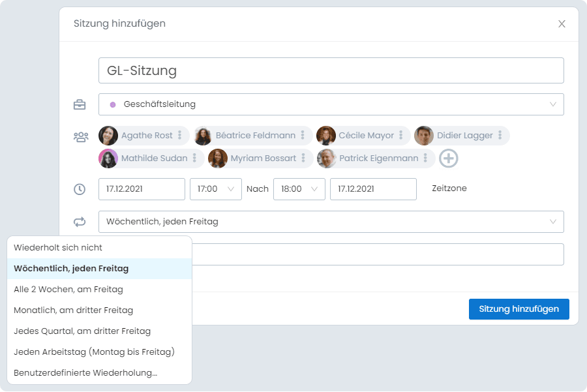Click the repeat arrows icon

(80, 222)
